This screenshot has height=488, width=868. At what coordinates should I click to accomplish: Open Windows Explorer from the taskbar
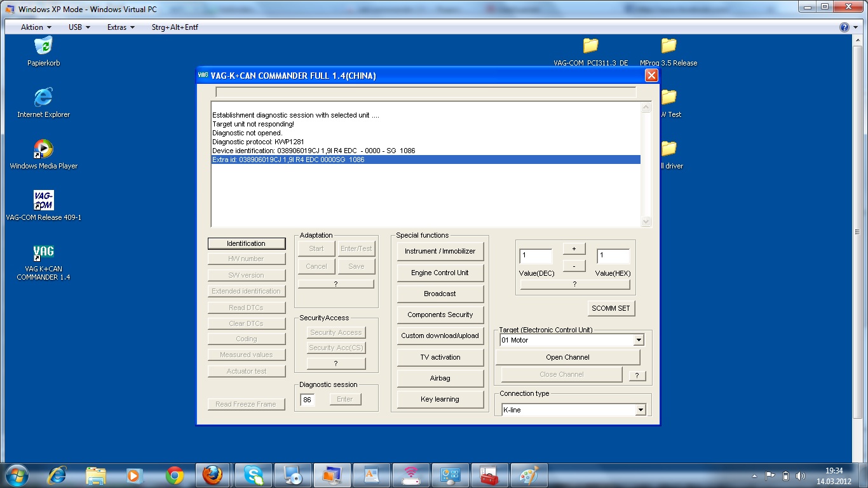click(96, 475)
